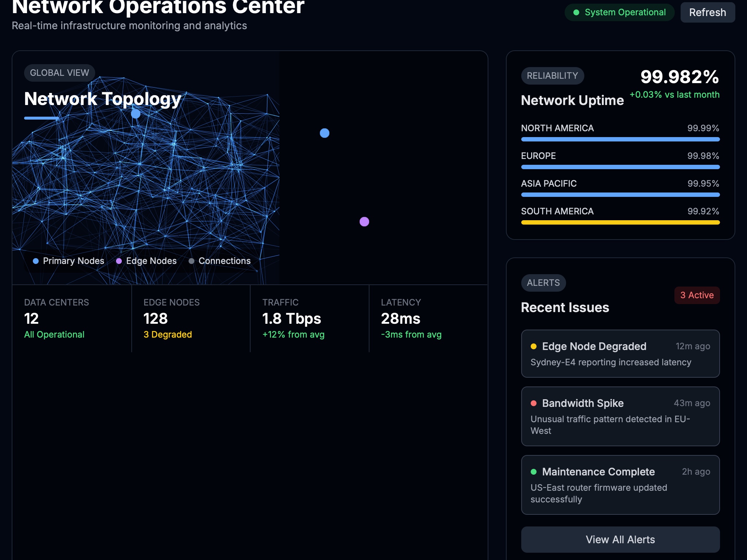Open View All Alerts
Screen dimensions: 747x560
tap(620, 539)
